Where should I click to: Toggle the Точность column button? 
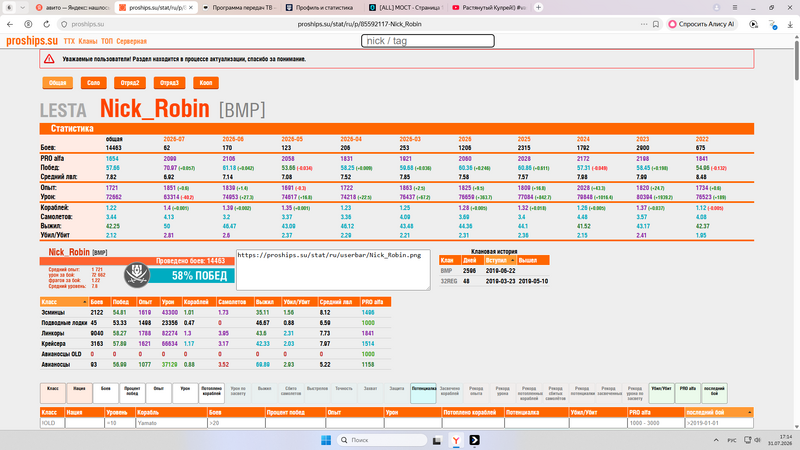[x=344, y=393]
